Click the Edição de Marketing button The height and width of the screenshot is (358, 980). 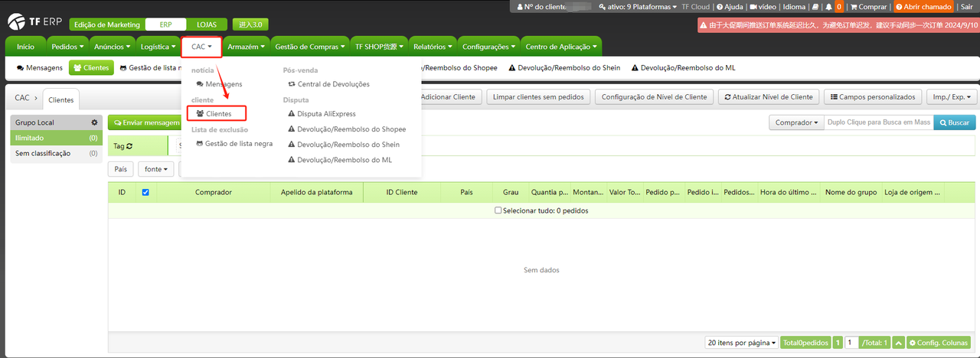click(107, 24)
